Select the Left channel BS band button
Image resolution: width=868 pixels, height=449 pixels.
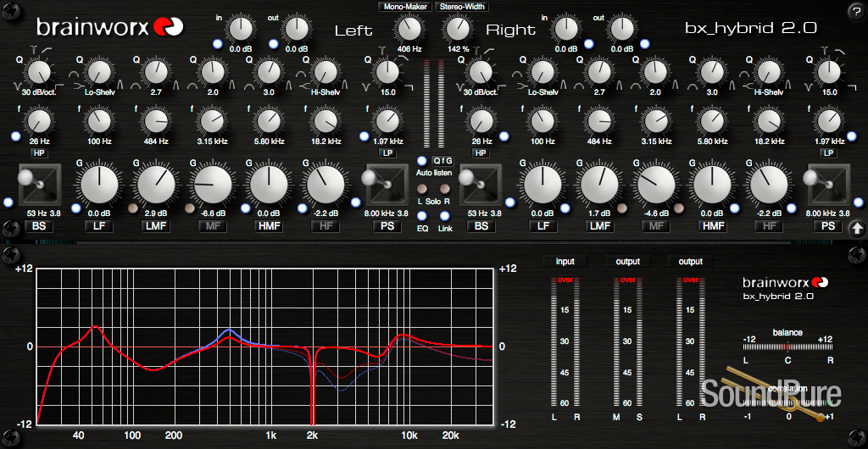[x=39, y=226]
